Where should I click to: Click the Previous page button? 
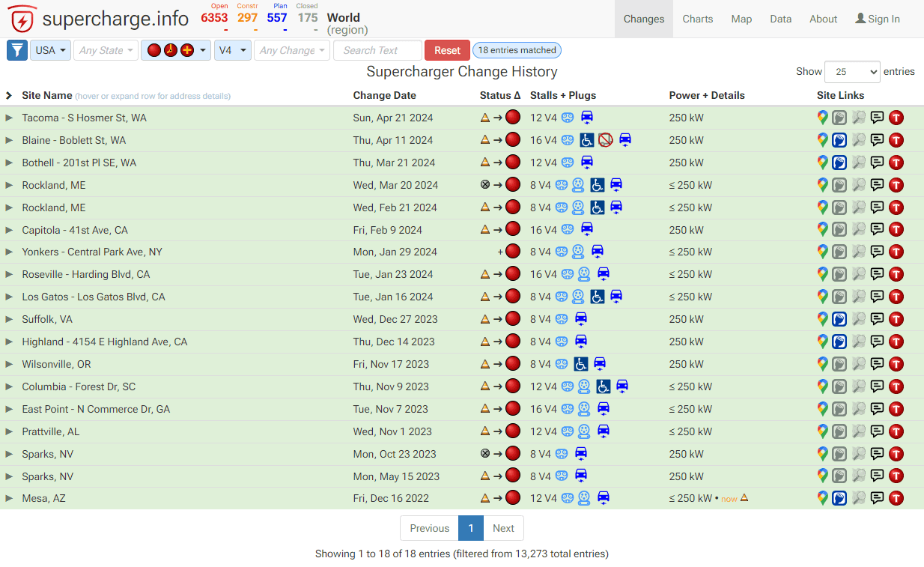pos(429,528)
